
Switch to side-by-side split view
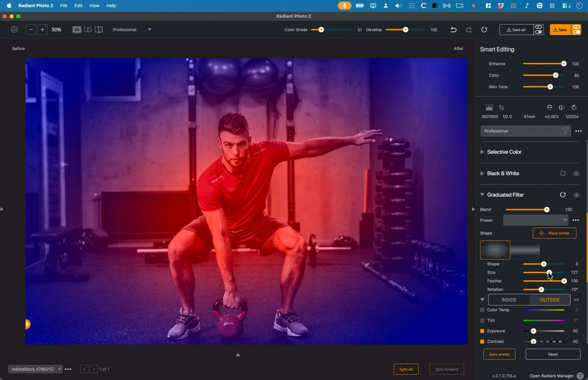click(88, 30)
